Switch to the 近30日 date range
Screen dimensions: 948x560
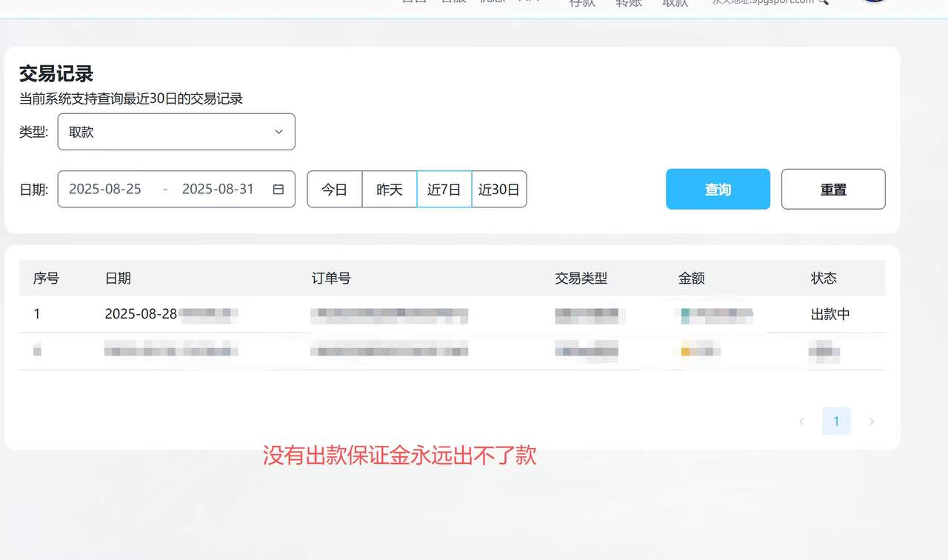[499, 190]
